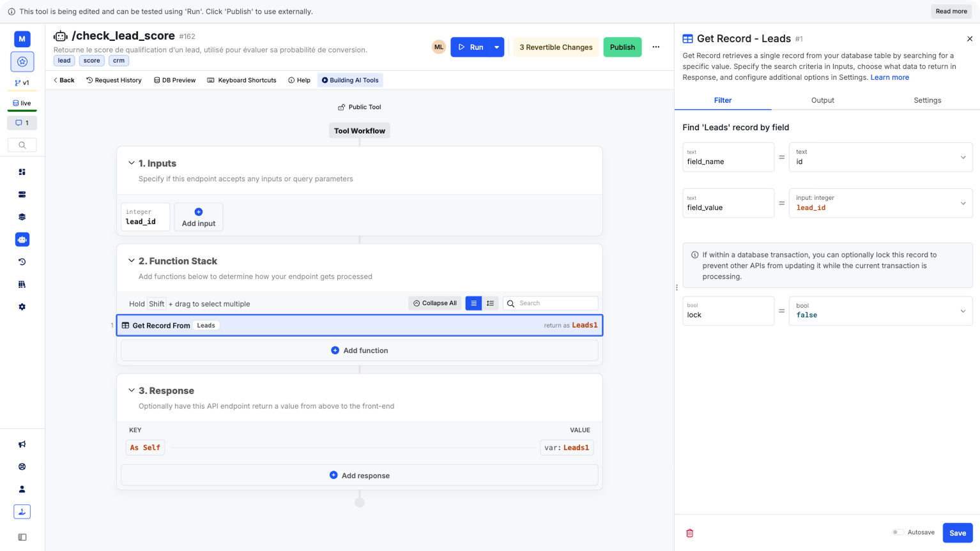Close the Get Record panel
This screenshot has width=980, height=551.
[x=970, y=39]
